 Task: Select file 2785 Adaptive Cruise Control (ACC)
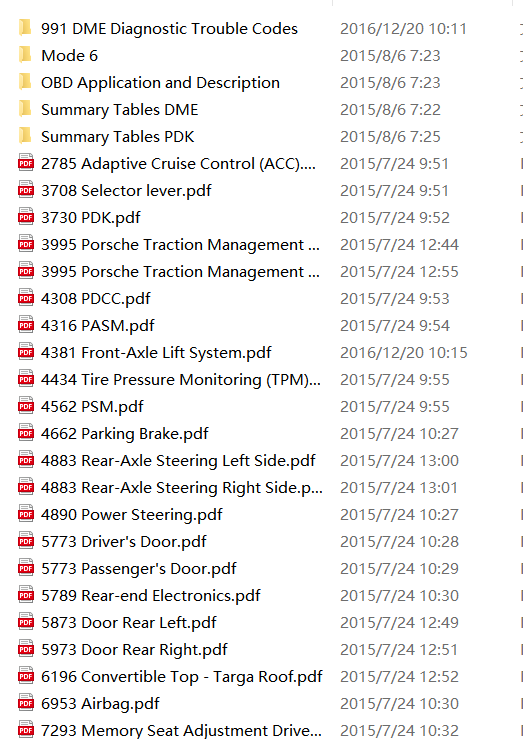(x=178, y=164)
